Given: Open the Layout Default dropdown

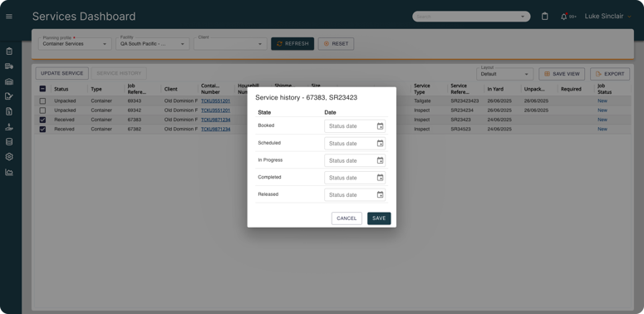Looking at the screenshot, I should coord(504,74).
